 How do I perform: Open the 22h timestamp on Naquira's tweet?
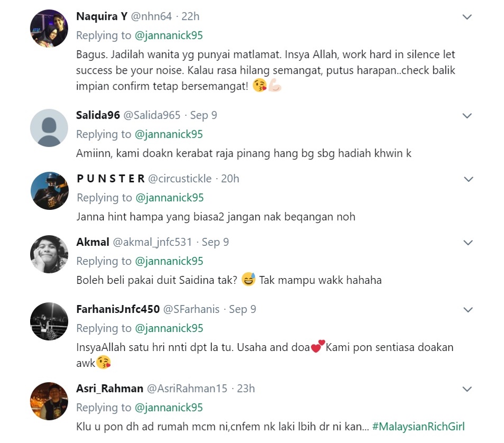tap(190, 16)
